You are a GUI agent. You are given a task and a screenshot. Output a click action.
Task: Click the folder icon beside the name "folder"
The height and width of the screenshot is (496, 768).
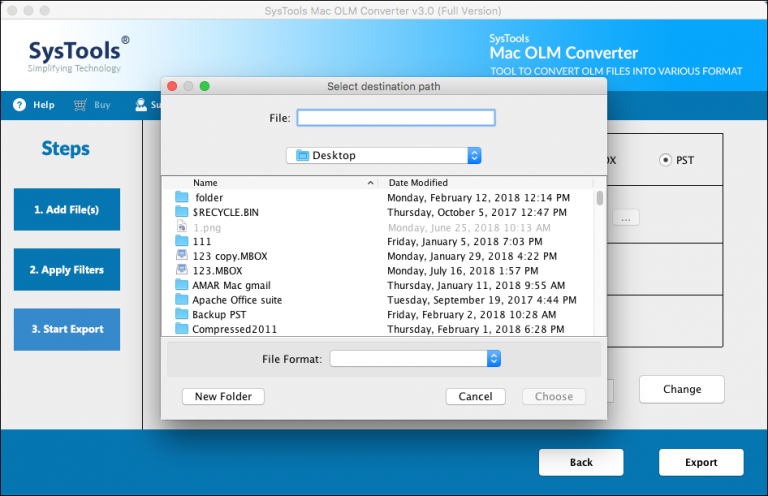click(182, 197)
